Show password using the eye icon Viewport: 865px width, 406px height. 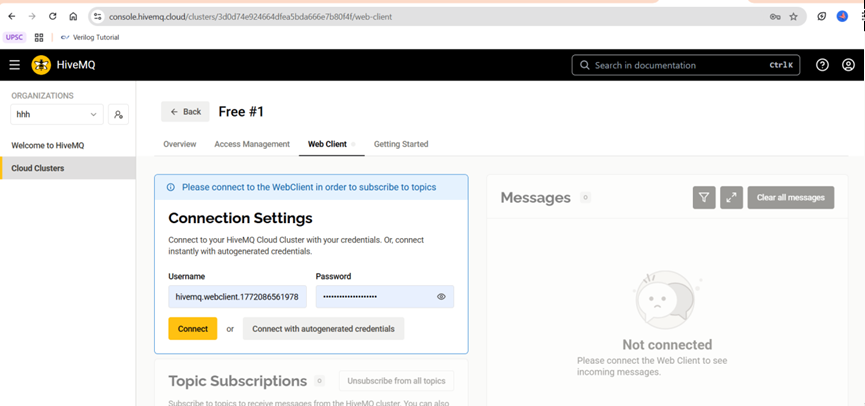[x=441, y=297]
